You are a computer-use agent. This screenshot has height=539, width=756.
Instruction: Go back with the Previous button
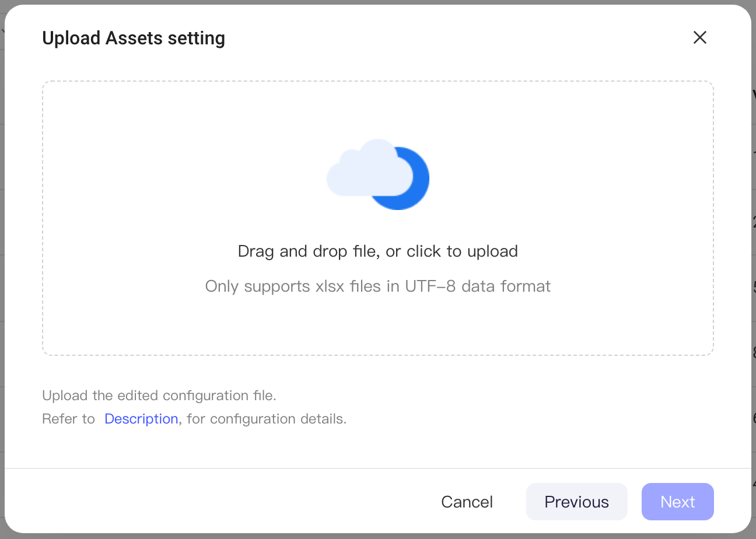576,502
